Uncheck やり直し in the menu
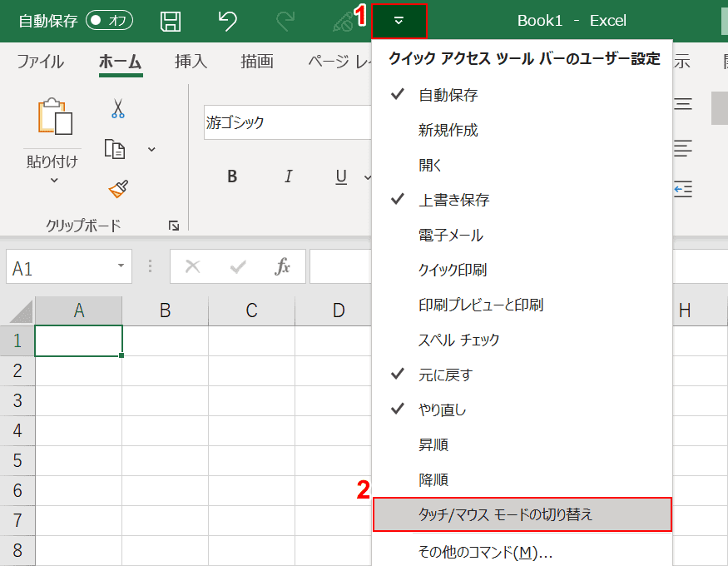Viewport: 728px width, 566px height. pos(522,410)
